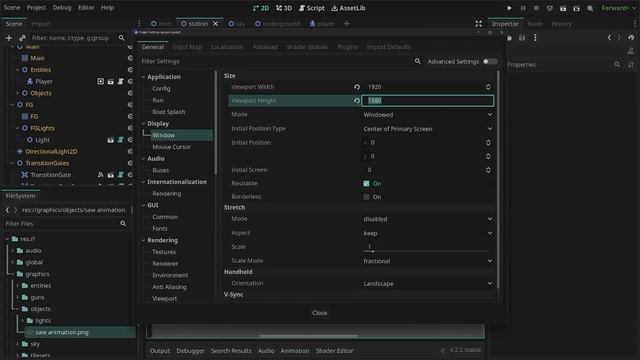
Task: Toggle visibility of the FGLights node
Action: pyautogui.click(x=130, y=128)
